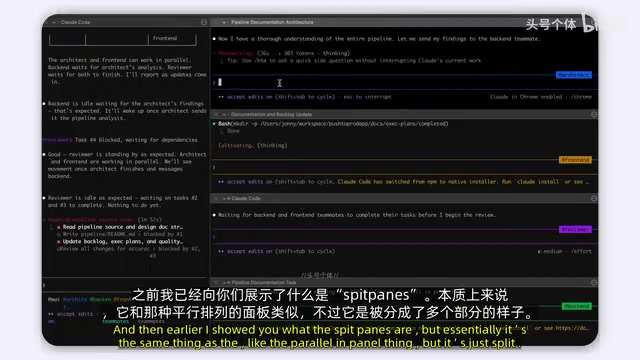Click the '(36s · 303 tokens · thinking)' status line
The width and height of the screenshot is (640, 360).
click(x=303, y=53)
